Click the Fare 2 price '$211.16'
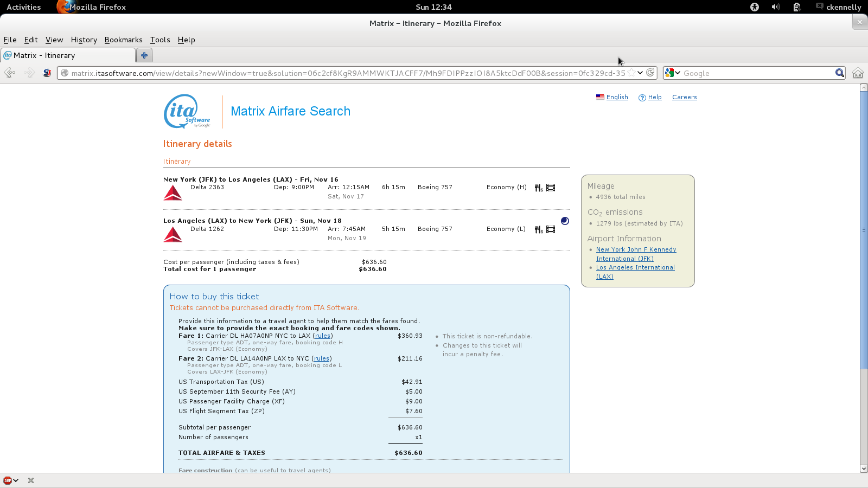Image resolution: width=868 pixels, height=488 pixels. point(410,358)
